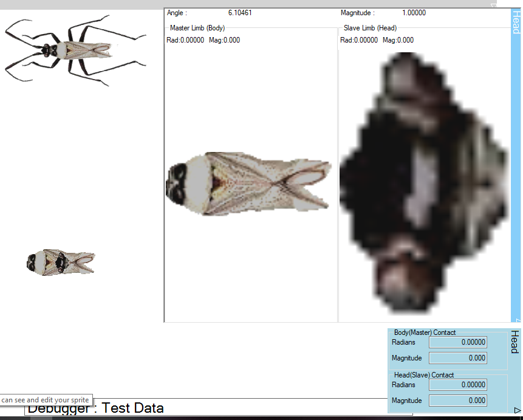This screenshot has width=523, height=420.
Task: Click the Body(Master) Contact group title
Action: (425, 332)
